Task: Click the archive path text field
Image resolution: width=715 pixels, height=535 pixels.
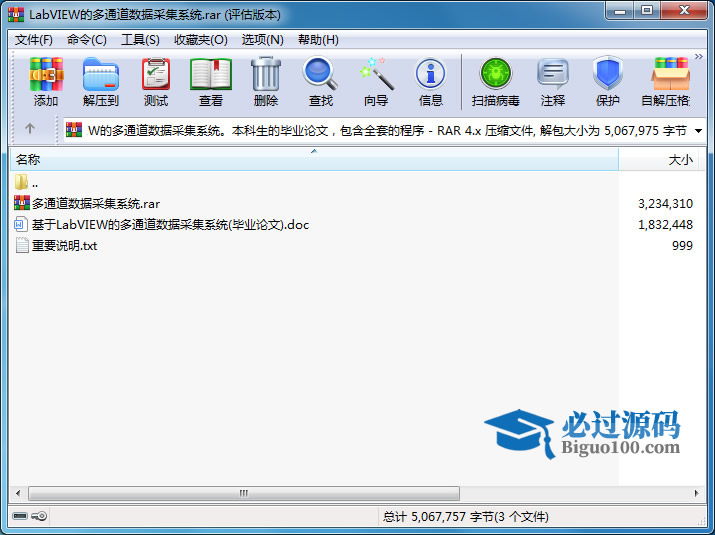Action: pos(387,131)
